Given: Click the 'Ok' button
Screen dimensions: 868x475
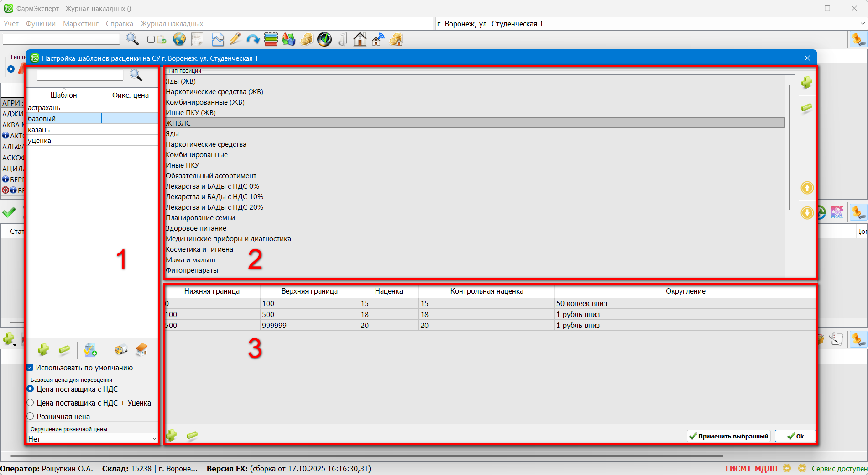Looking at the screenshot, I should pos(795,436).
